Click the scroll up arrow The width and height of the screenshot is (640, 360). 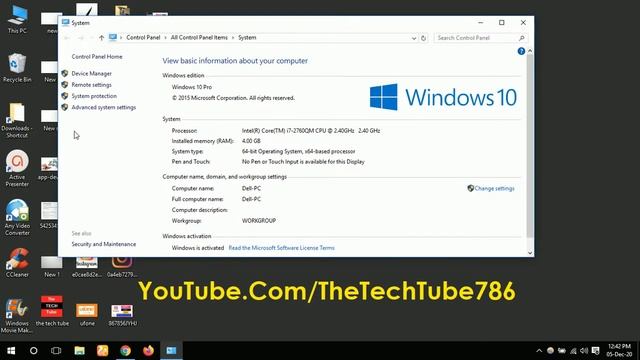coord(530,51)
